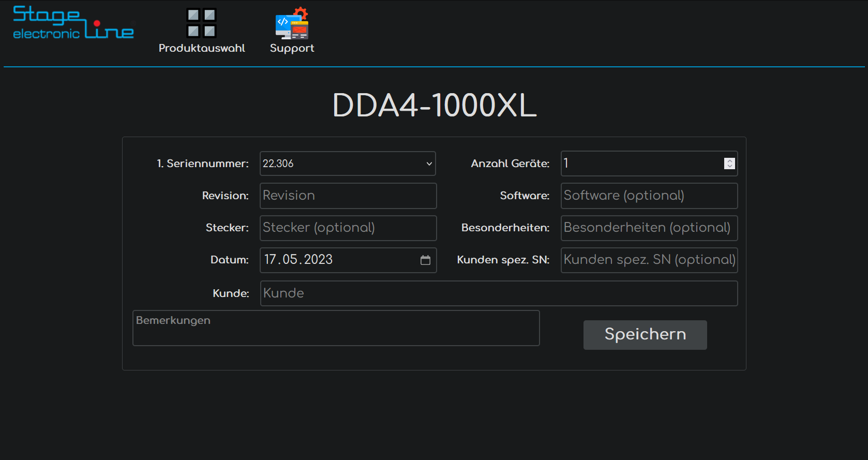Click the 'Kunde:' label
The width and height of the screenshot is (868, 460).
pos(231,293)
